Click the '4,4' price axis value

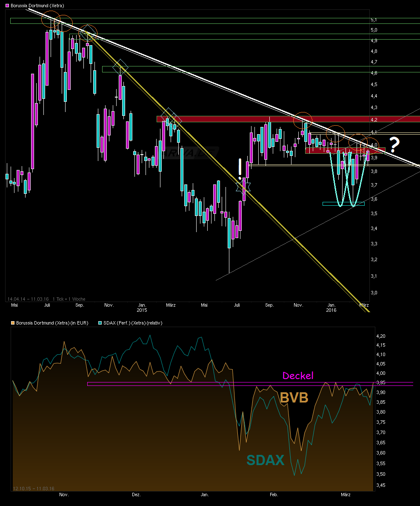(374, 96)
